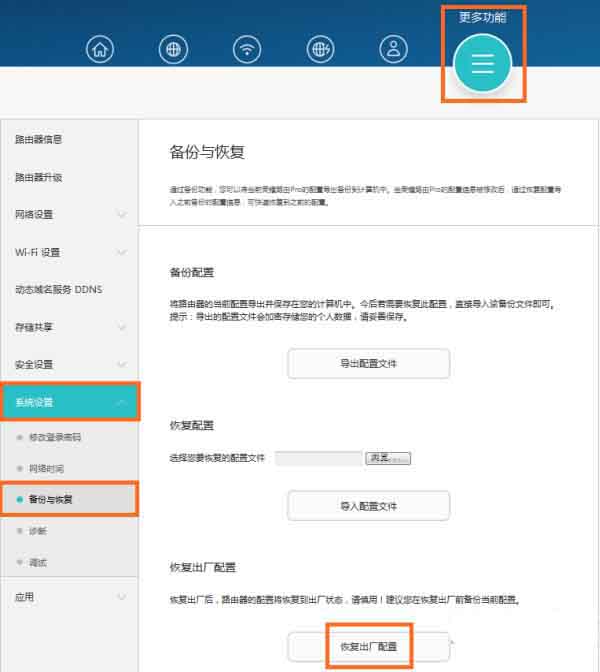The image size is (600, 672).
Task: Open the user devices icon
Action: tap(393, 49)
